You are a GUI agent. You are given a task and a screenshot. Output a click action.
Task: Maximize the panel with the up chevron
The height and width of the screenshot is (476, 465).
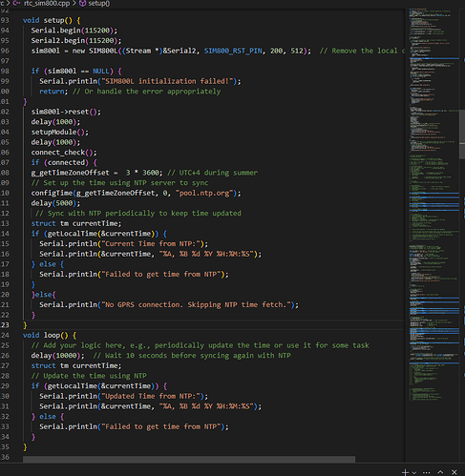[x=440, y=472]
